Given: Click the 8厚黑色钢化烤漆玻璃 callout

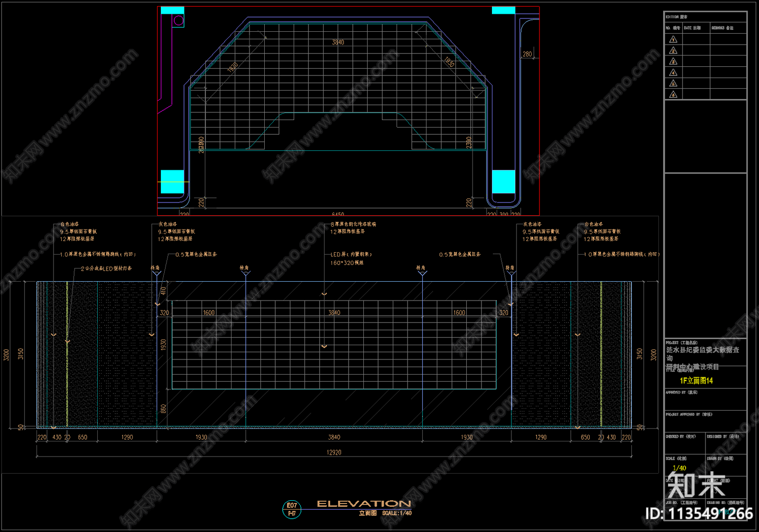Looking at the screenshot, I should [353, 224].
